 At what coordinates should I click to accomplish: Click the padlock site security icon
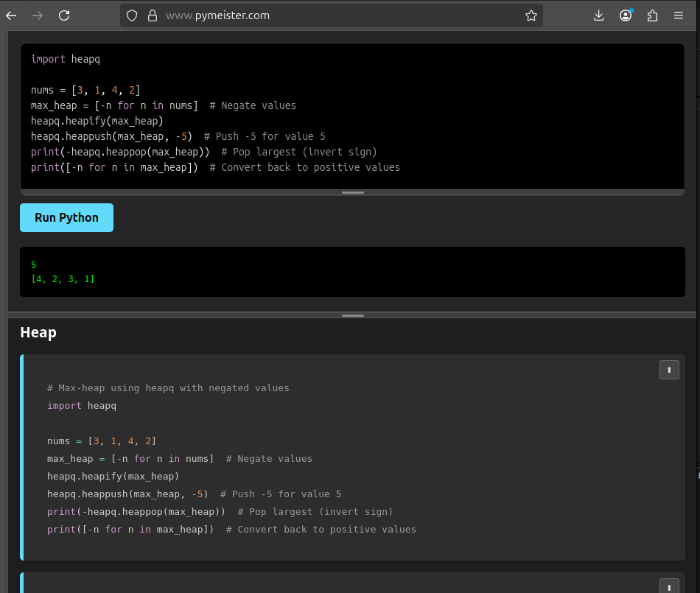(x=153, y=15)
